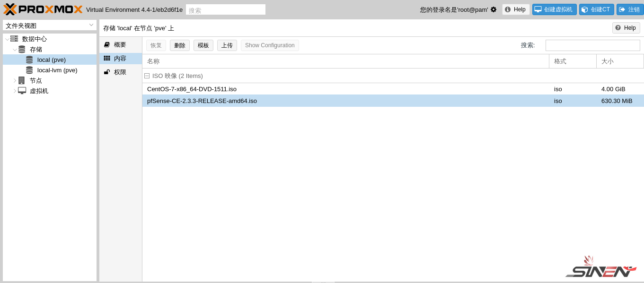
Task: Click the Logout button
Action: point(630,9)
